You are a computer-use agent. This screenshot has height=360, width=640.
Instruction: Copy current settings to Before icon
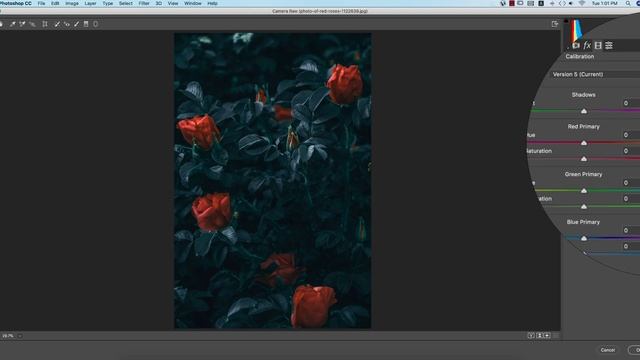pos(547,336)
